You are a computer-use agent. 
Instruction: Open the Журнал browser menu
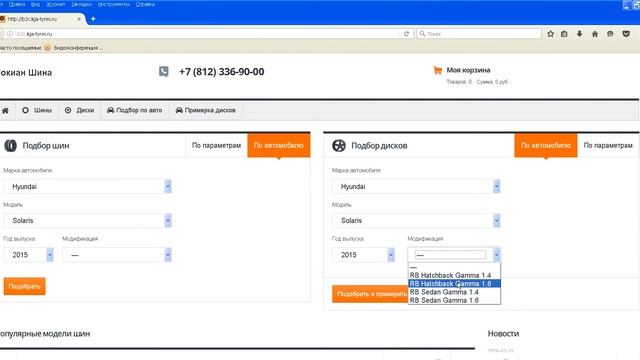pos(56,4)
